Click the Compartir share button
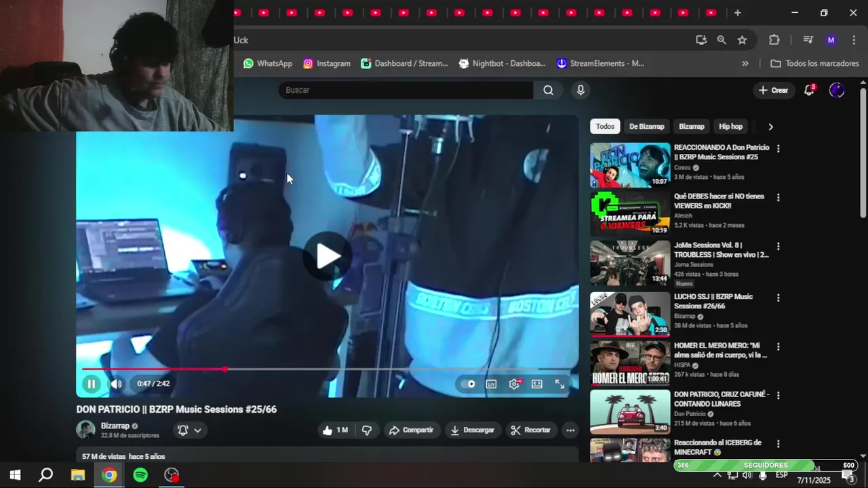The height and width of the screenshot is (488, 868). 412,430
